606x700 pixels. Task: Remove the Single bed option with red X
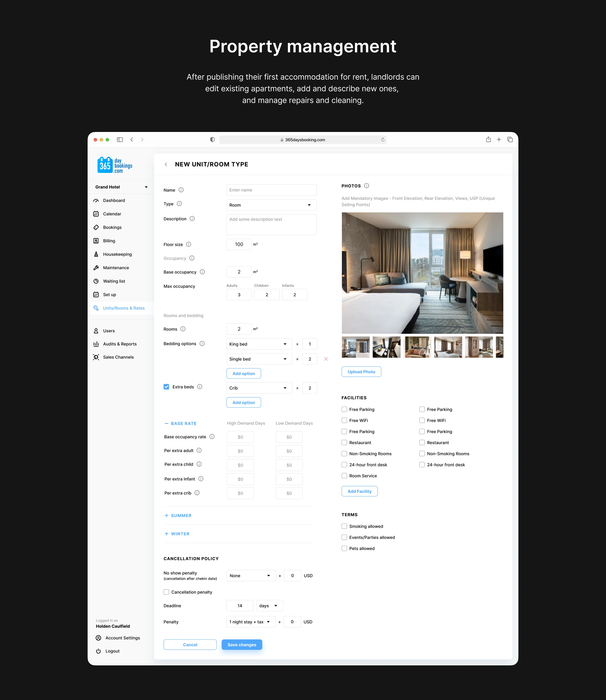click(326, 359)
